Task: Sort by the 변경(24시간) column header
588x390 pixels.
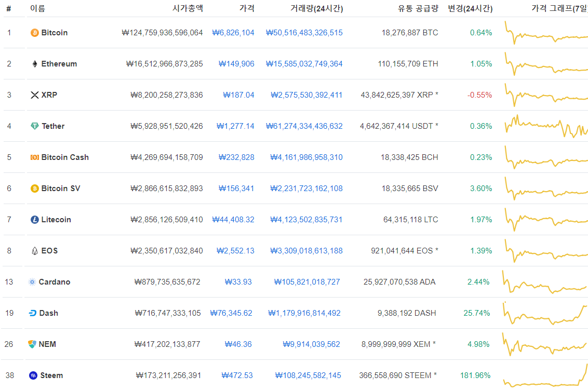Action: 470,8
